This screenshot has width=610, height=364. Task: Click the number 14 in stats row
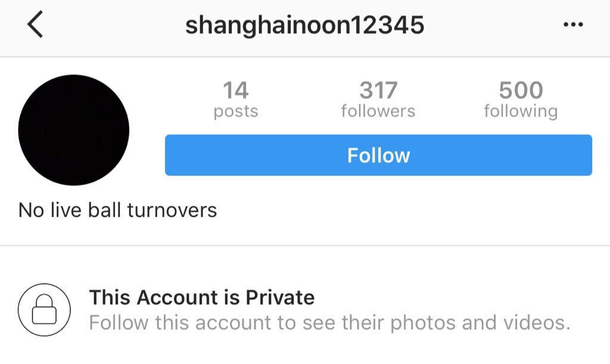[x=236, y=90]
